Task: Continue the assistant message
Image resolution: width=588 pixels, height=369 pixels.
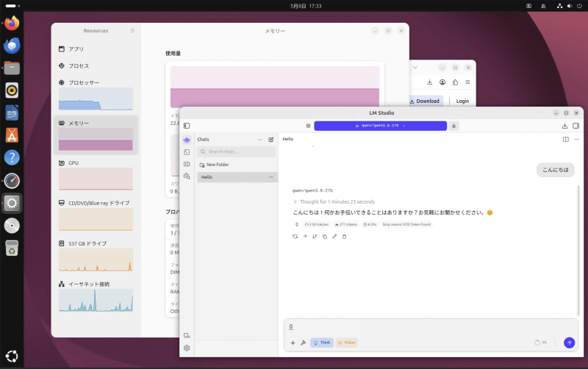Action: coord(305,237)
